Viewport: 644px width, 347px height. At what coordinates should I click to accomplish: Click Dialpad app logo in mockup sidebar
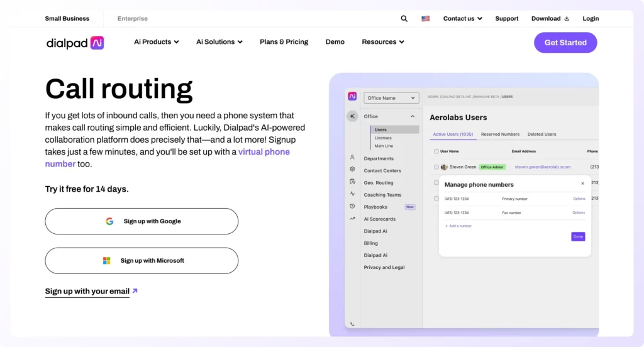pyautogui.click(x=352, y=96)
